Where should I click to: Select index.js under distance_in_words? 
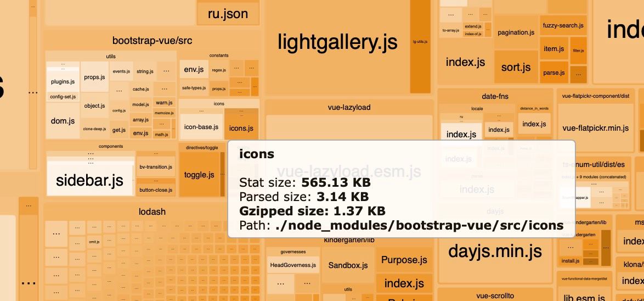pos(534,124)
